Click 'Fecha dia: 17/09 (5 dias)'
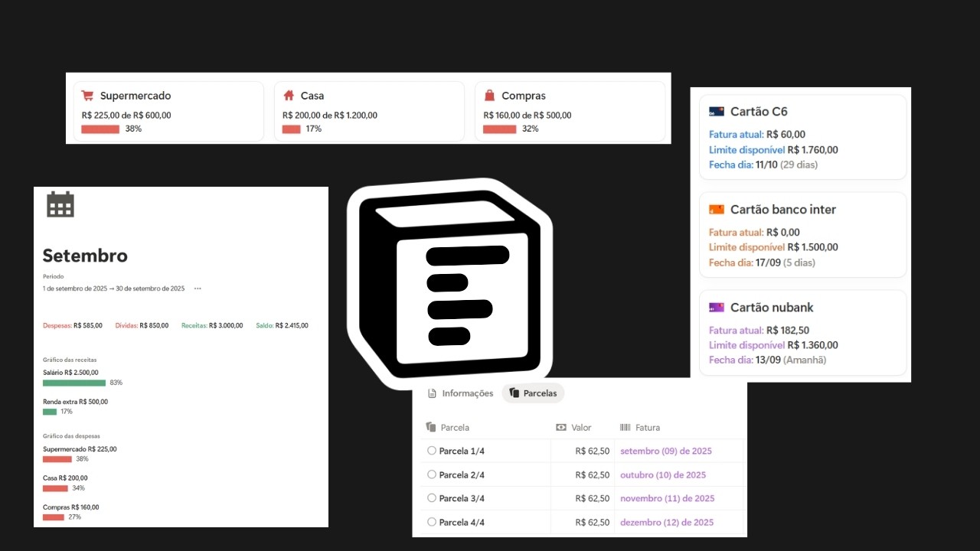This screenshot has height=551, width=980. (x=762, y=262)
